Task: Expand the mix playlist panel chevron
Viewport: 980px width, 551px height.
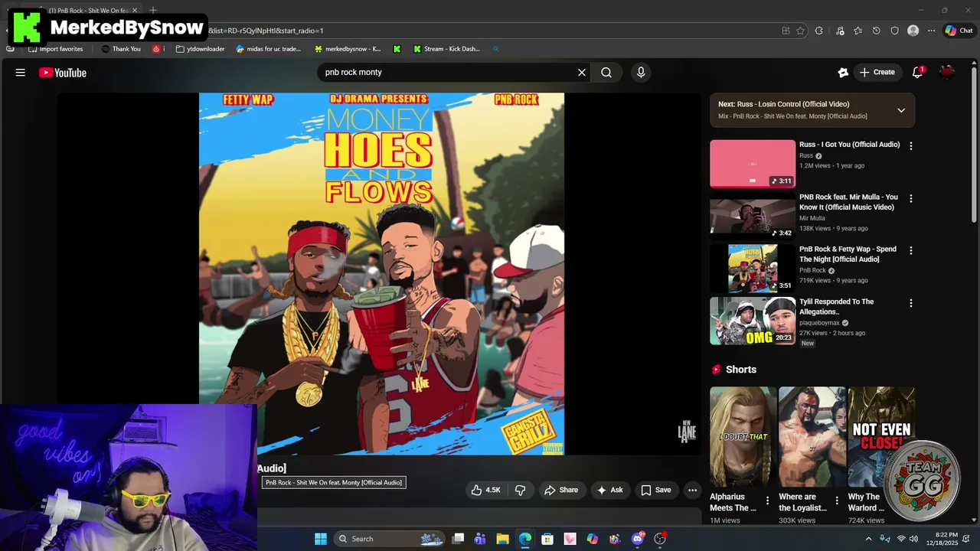Action: pyautogui.click(x=901, y=110)
